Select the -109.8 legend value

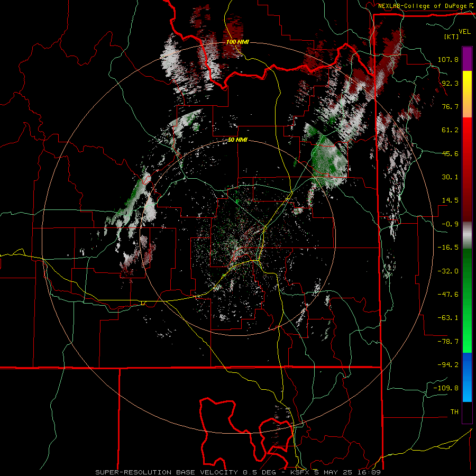[x=446, y=388]
